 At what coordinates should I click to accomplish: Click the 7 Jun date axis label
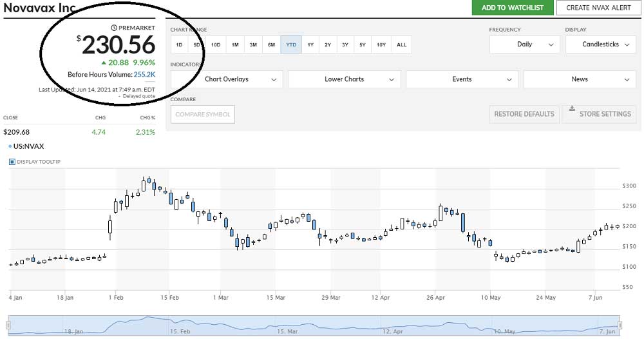coord(596,297)
